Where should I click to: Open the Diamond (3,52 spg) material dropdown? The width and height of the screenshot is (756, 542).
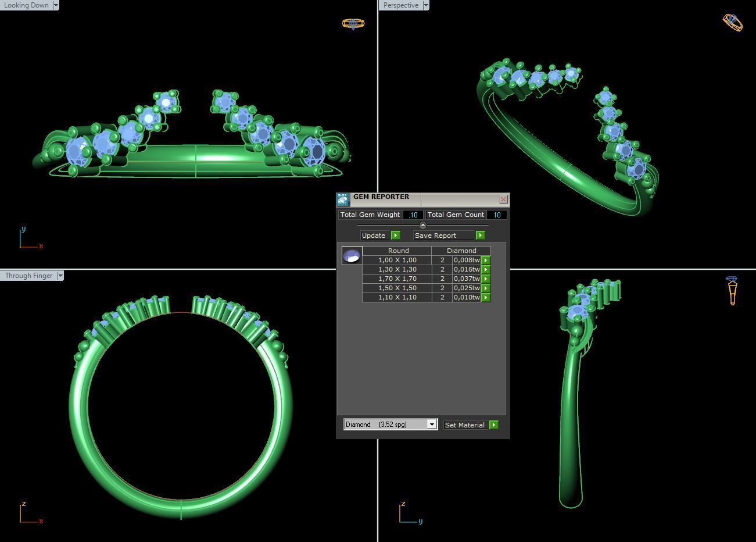432,425
